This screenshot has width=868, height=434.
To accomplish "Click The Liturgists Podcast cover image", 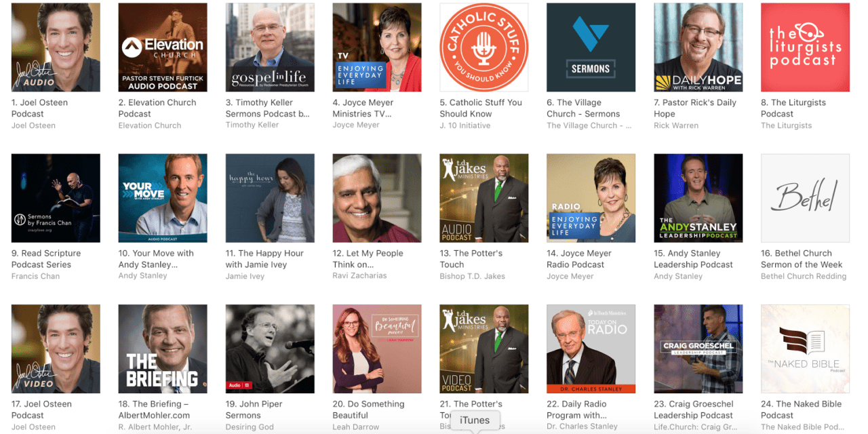I will 806,47.
